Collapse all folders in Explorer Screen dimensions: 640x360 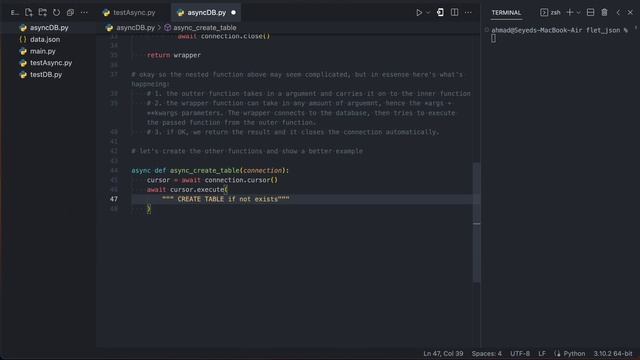tap(70, 13)
